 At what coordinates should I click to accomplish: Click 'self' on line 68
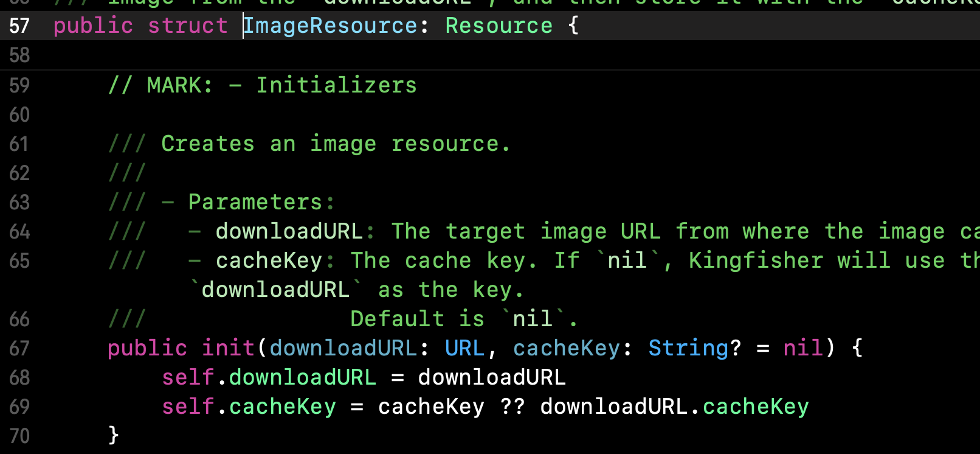point(188,377)
